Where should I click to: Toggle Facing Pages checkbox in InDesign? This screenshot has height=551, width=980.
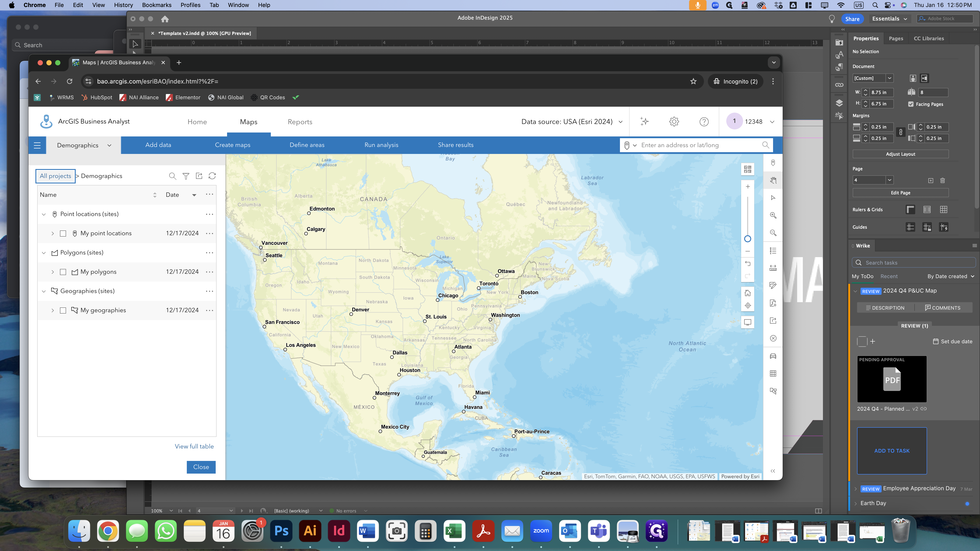click(911, 104)
